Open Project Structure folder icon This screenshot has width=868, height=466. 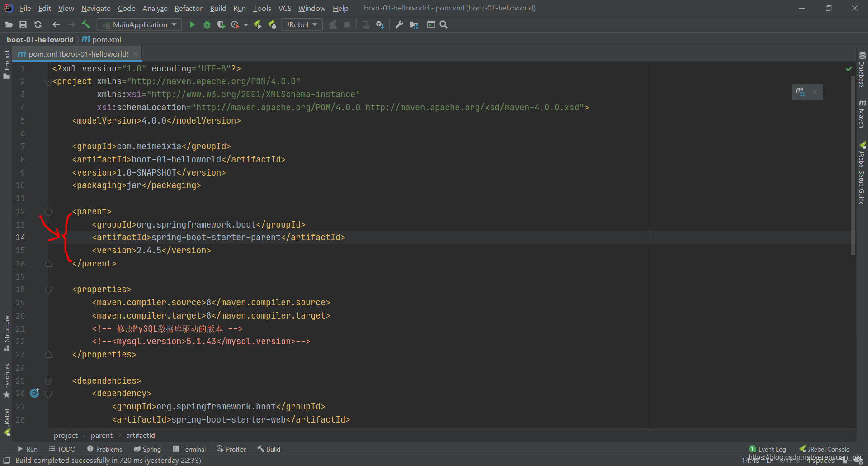tap(414, 24)
